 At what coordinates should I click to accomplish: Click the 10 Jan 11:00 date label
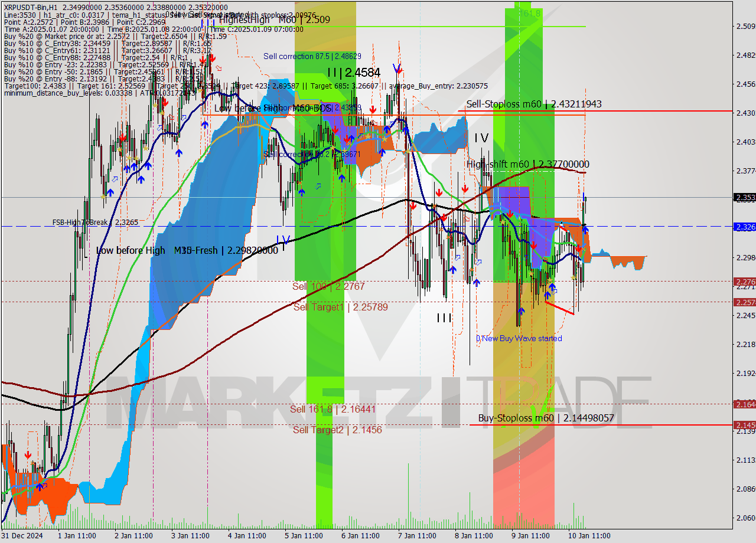point(589,536)
